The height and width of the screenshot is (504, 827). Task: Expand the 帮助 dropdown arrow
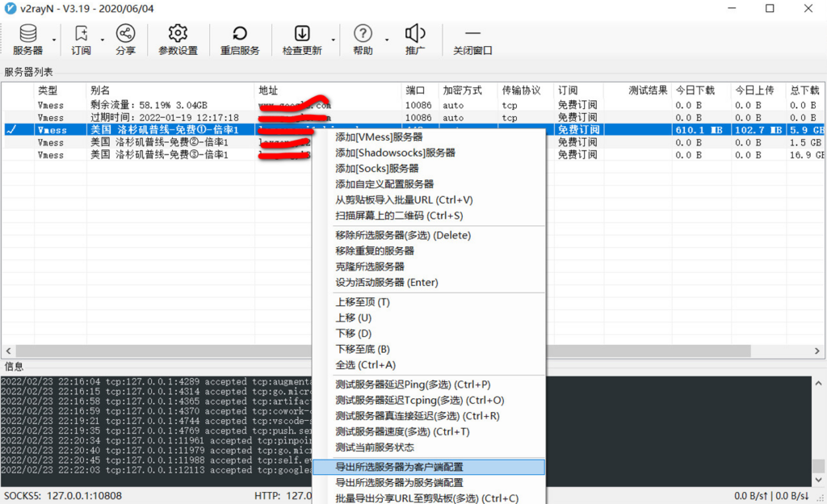click(387, 40)
